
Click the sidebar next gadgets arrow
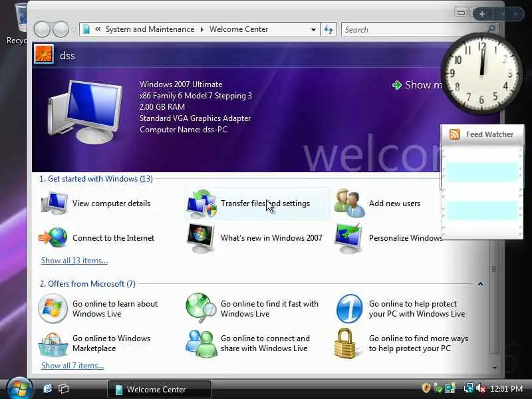(515, 14)
